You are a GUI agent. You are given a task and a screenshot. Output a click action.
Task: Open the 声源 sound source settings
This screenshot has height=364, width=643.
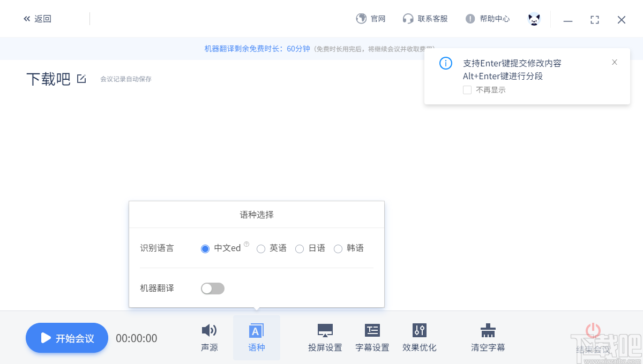210,338
